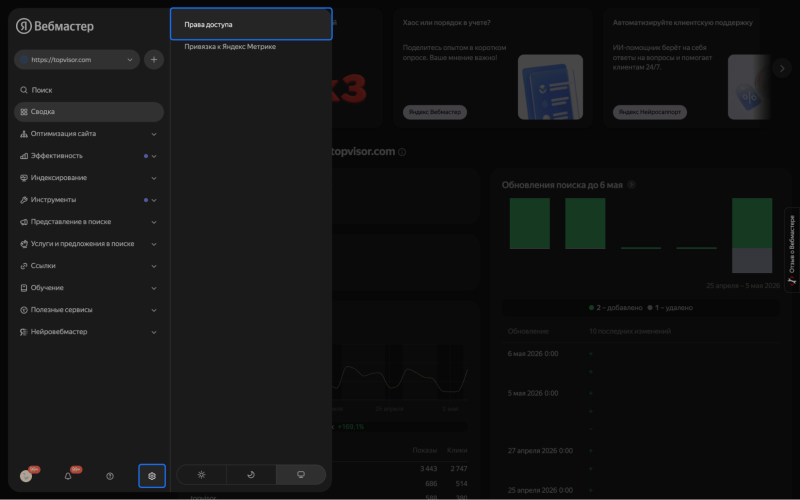Open the help question mark icon
This screenshot has height=500, width=800.
(110, 476)
